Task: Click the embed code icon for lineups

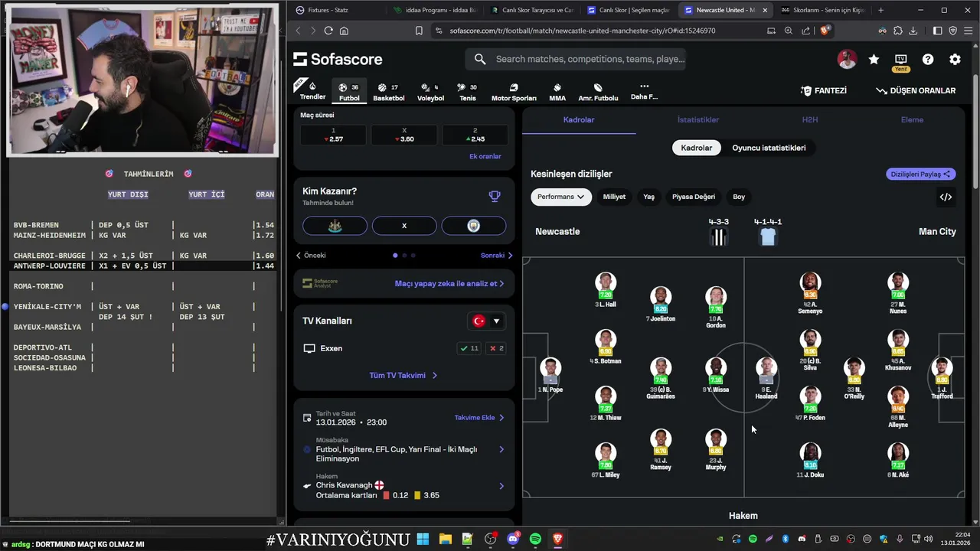Action: (946, 197)
